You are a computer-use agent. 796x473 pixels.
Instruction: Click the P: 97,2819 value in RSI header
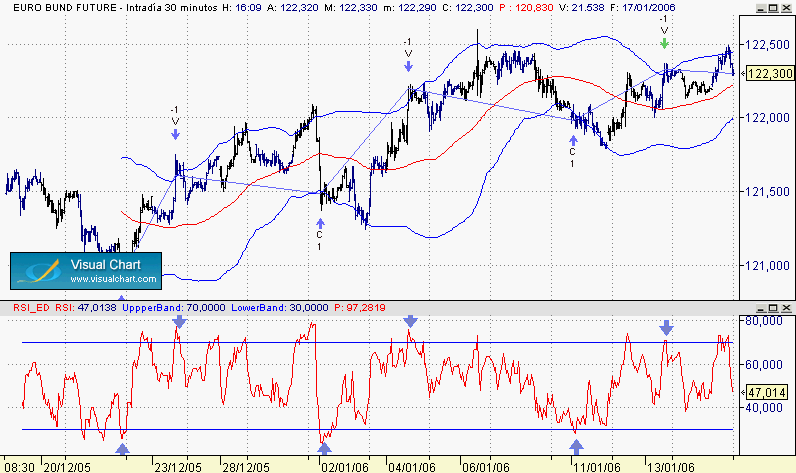360,308
